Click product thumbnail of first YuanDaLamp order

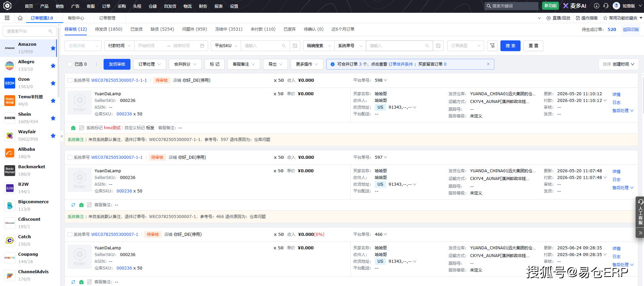80,103
